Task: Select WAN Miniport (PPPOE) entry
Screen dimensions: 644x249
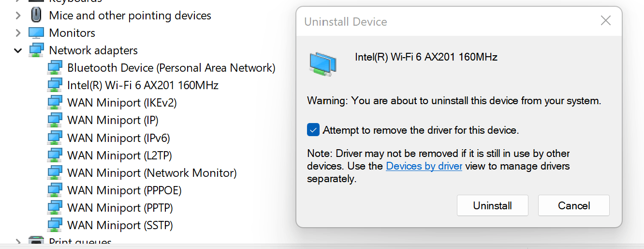Action: (124, 190)
